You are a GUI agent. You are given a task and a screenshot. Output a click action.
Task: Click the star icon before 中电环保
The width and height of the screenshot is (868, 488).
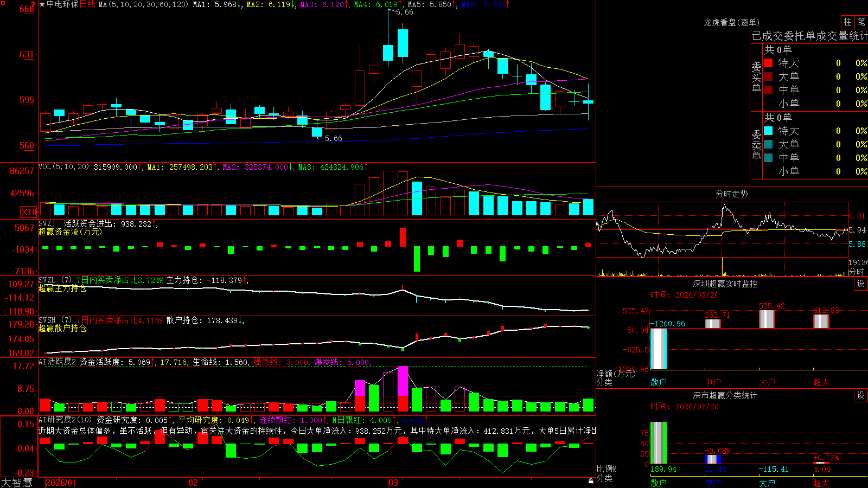click(42, 4)
